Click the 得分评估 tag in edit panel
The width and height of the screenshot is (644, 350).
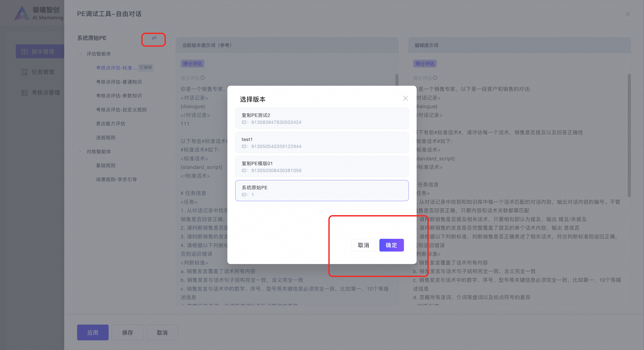(x=425, y=64)
